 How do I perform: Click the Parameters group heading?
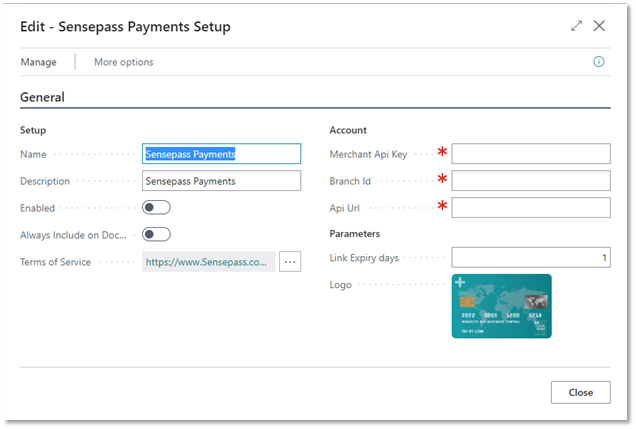[x=355, y=234]
